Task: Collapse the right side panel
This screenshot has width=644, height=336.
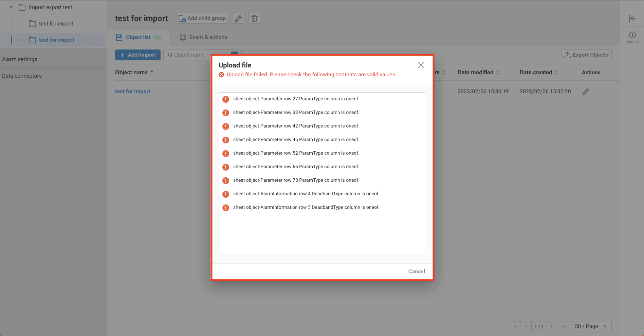Action: click(632, 18)
